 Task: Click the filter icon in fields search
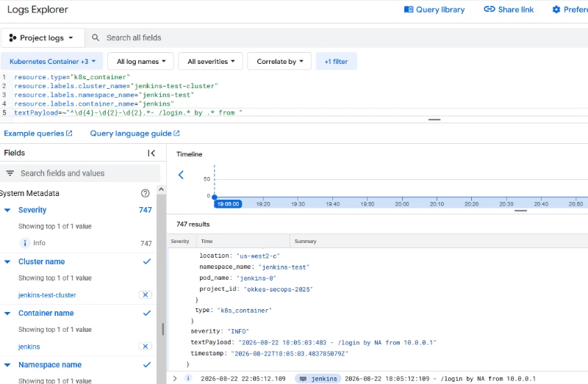pyautogui.click(x=10, y=173)
